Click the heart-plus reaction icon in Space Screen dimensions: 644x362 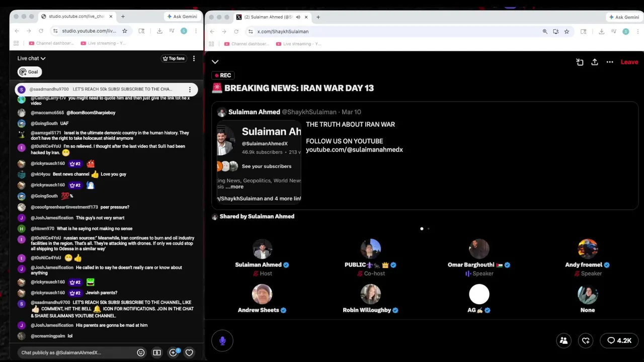pos(586,340)
